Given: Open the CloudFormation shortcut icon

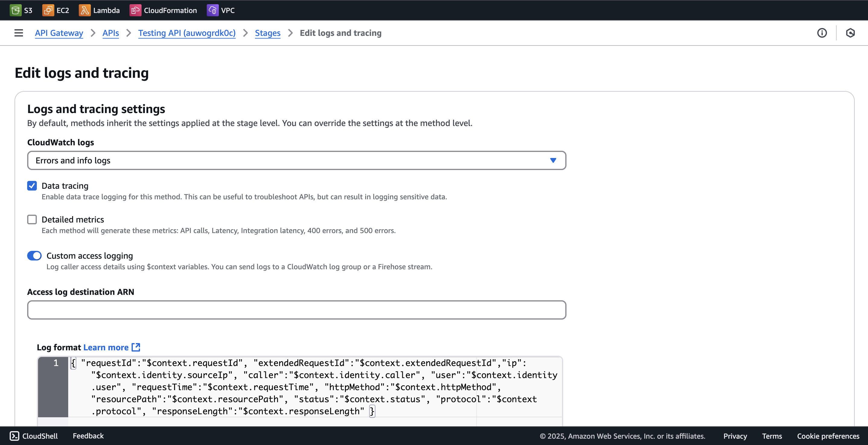Looking at the screenshot, I should (135, 10).
